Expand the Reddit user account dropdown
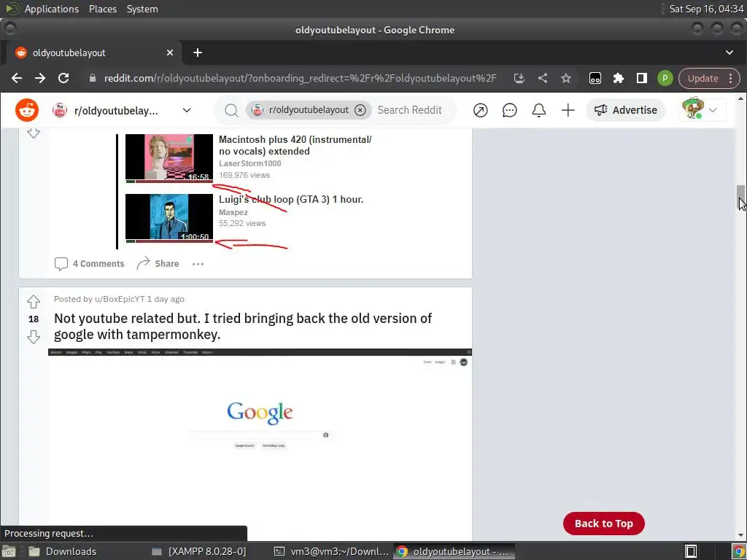 click(x=701, y=110)
